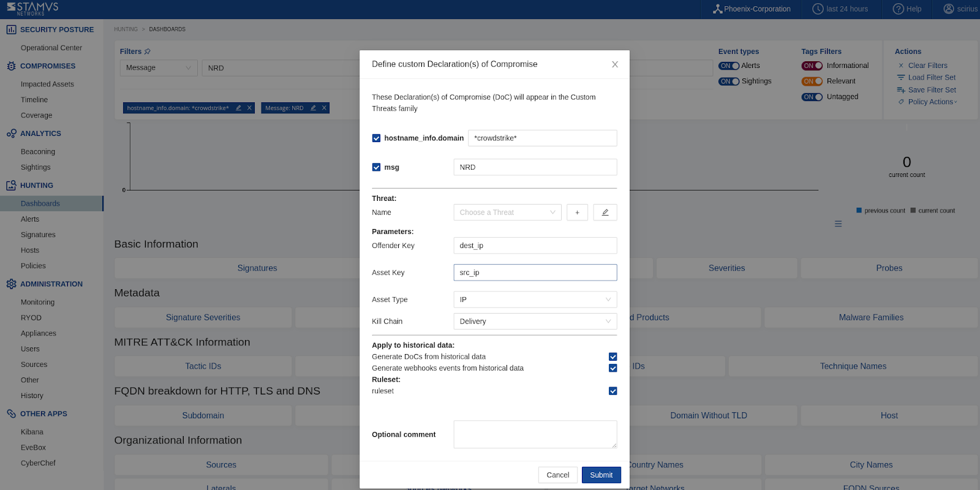Open Kibana from Other Apps
980x490 pixels.
[x=32, y=432]
